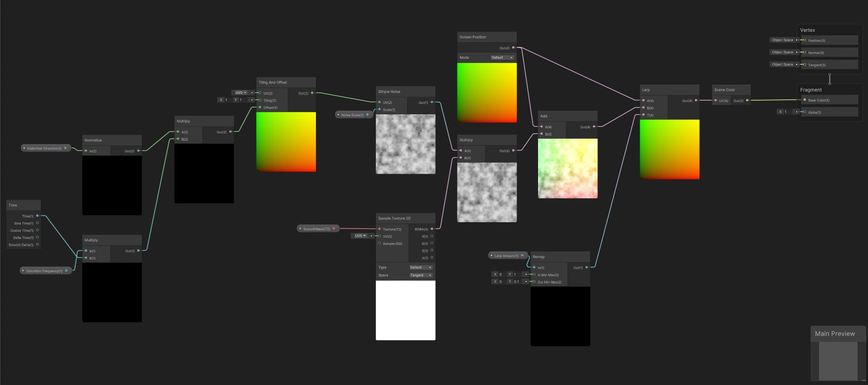Click the Multiply node B(1) input port
The width and height of the screenshot is (868, 385).
[86, 258]
